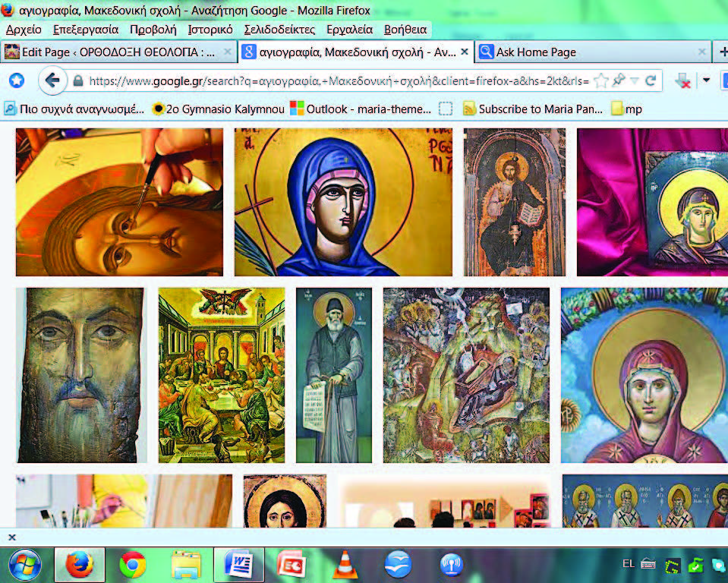Open the Last Supper icon thumbnail

point(222,375)
